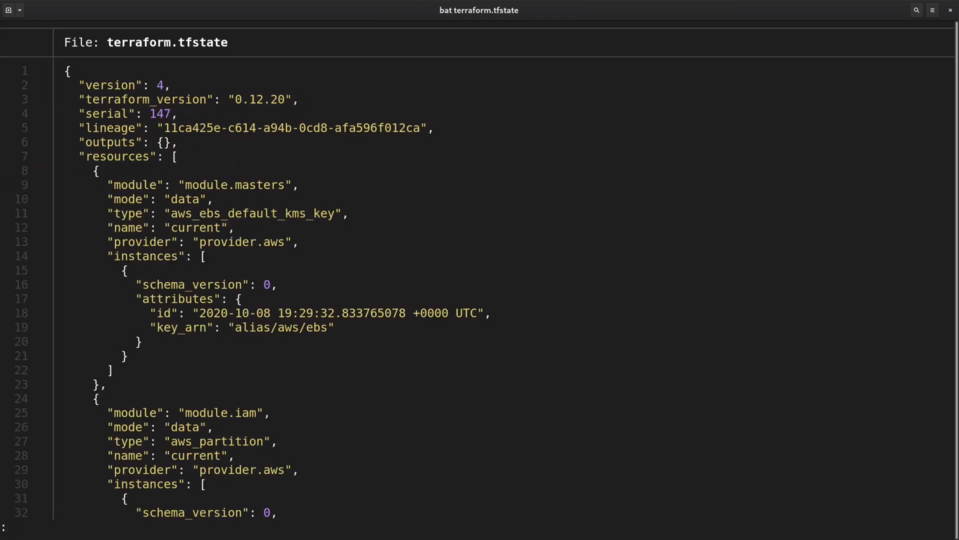
Task: Click the search magnifier icon
Action: click(x=916, y=10)
